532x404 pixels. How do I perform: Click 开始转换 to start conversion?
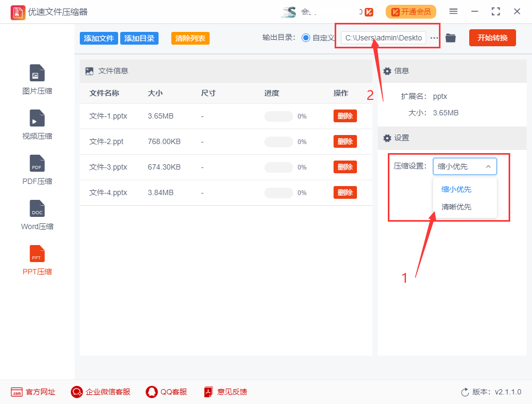tap(492, 38)
